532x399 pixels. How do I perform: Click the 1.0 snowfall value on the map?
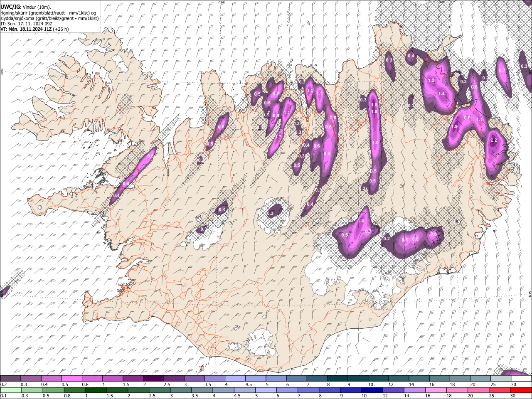[x=375, y=143]
